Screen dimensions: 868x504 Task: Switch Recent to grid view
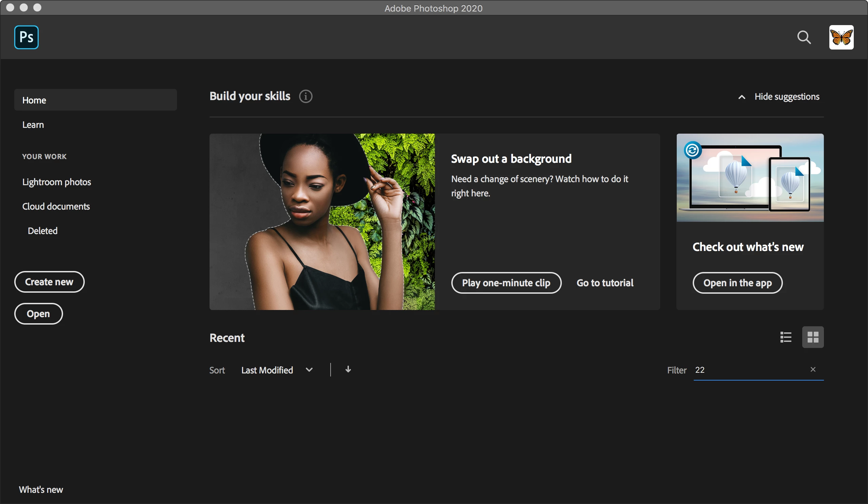point(813,337)
